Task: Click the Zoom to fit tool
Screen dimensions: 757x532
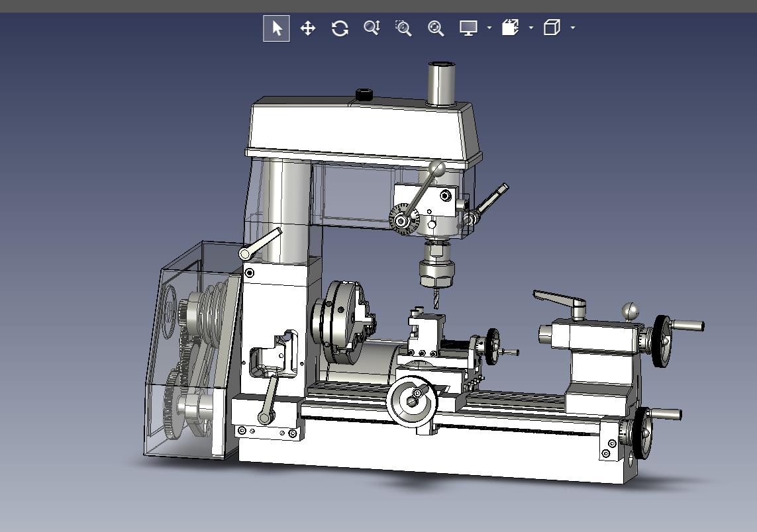Action: (x=436, y=28)
